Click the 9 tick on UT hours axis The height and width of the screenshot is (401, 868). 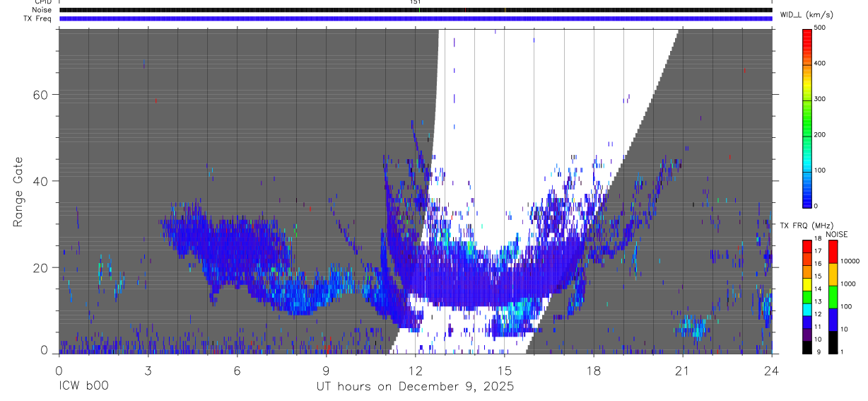coord(326,370)
